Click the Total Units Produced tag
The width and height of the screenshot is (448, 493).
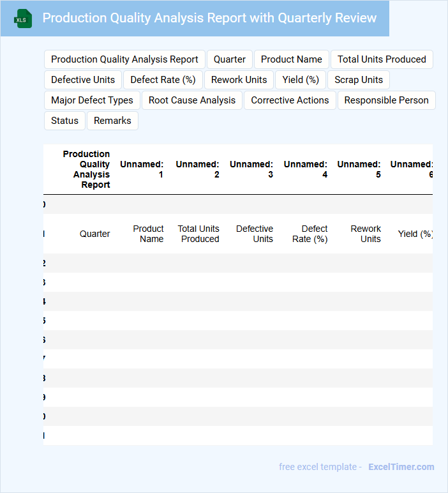tap(382, 59)
